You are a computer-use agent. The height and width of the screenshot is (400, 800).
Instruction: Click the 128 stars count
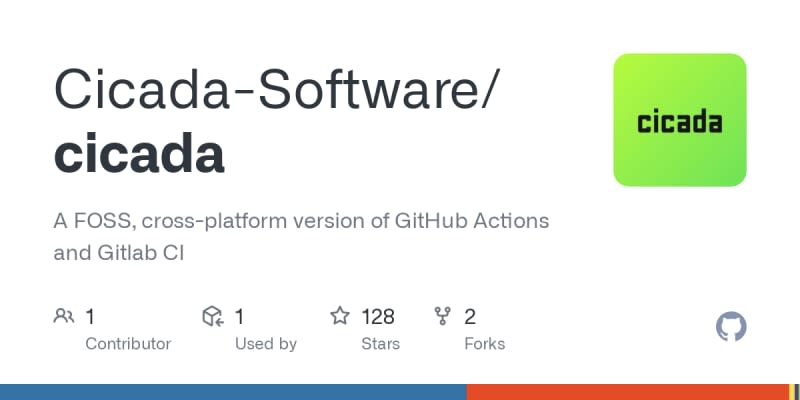point(378,317)
